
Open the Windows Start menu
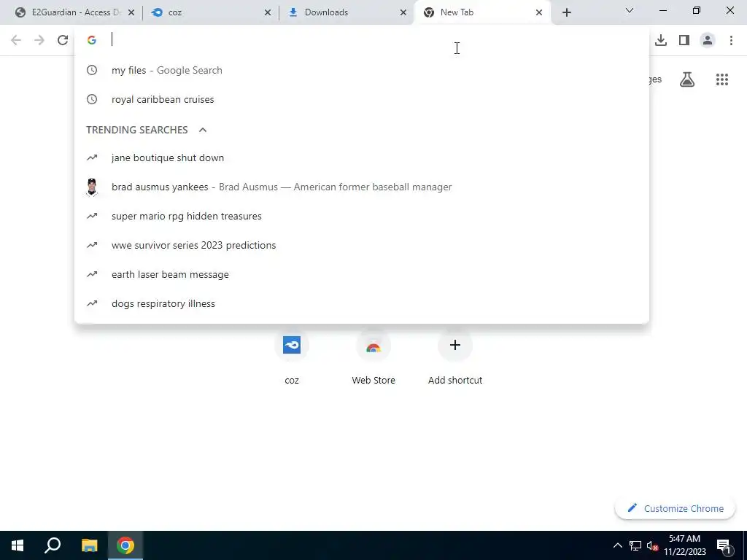[x=18, y=545]
